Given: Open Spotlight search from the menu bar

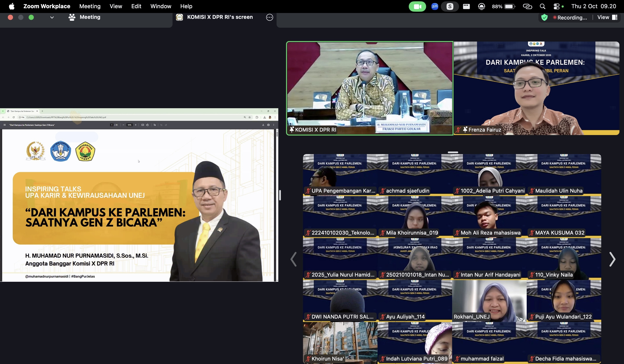Looking at the screenshot, I should click(542, 6).
